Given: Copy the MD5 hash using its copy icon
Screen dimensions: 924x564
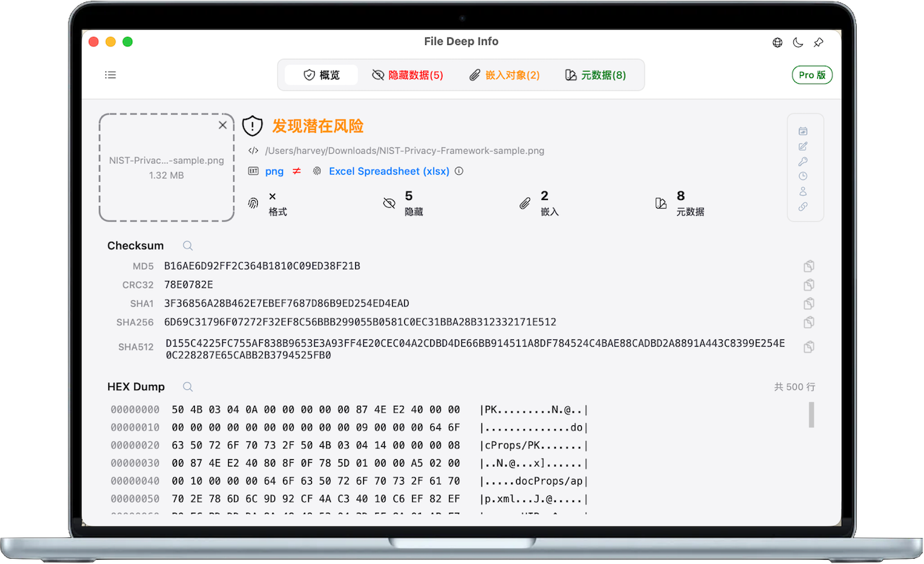Looking at the screenshot, I should point(808,266).
